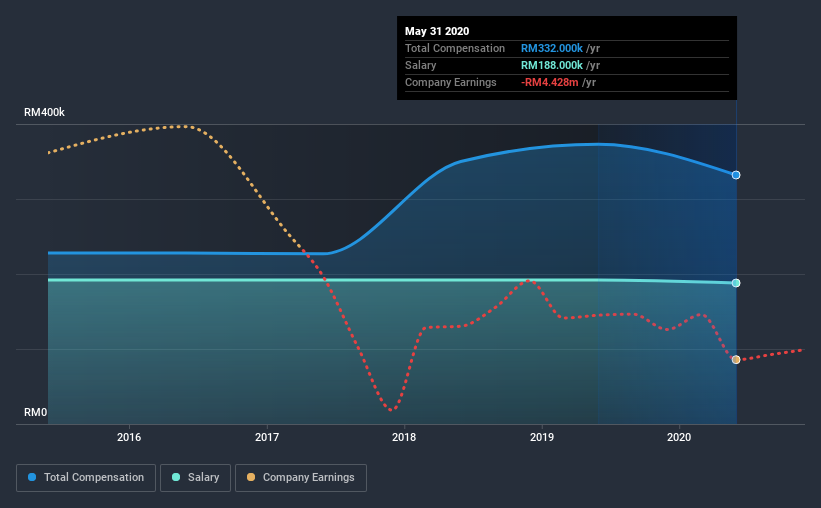The width and height of the screenshot is (821, 508).
Task: Click the 2020 x-axis label
Action: pos(679,437)
